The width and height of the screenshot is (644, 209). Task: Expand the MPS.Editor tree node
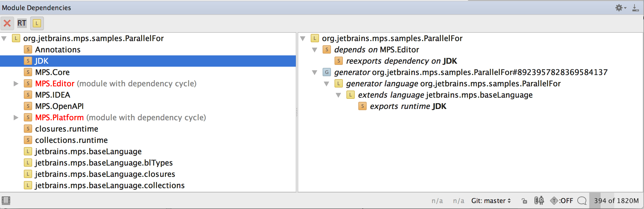point(16,84)
